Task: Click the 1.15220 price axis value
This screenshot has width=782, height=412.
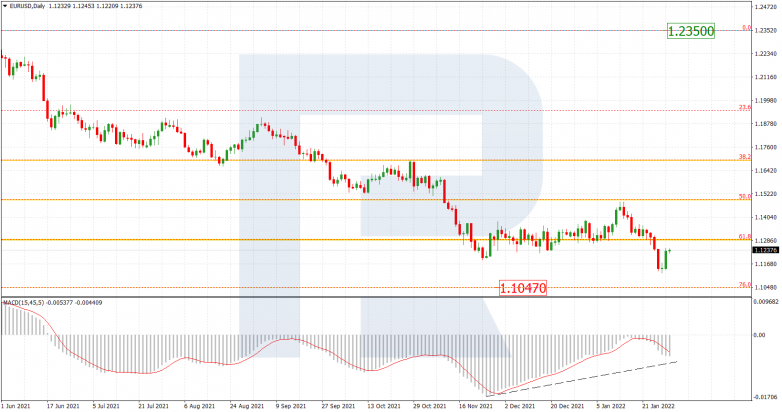Action: point(765,194)
